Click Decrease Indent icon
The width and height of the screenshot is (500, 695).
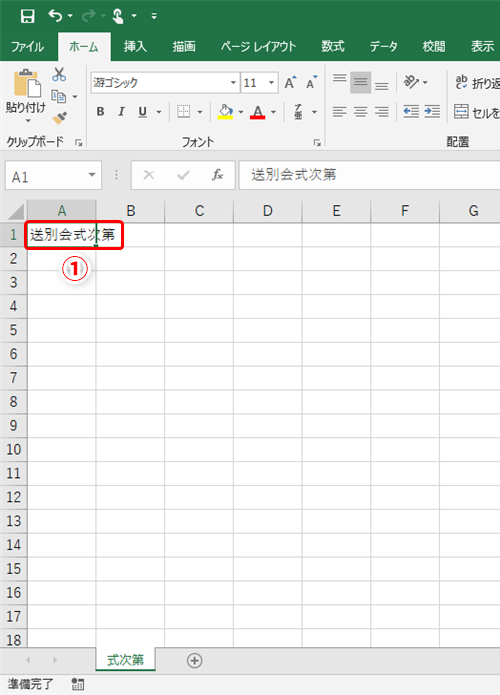coord(411,112)
